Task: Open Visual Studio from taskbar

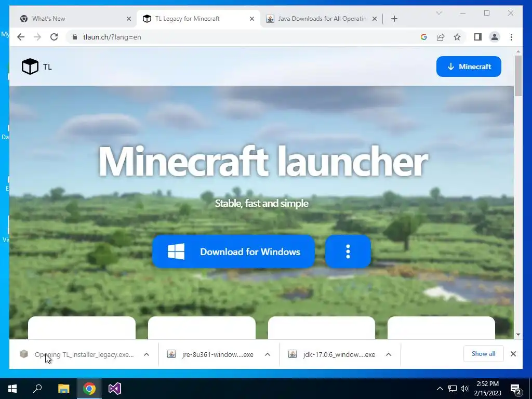Action: (x=115, y=389)
